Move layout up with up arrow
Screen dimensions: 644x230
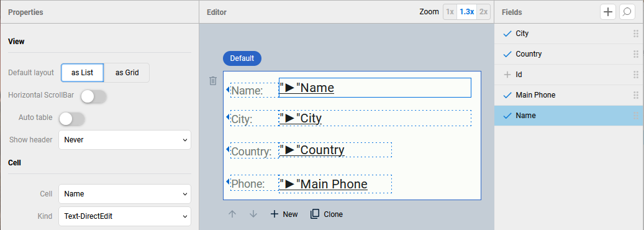(x=232, y=214)
